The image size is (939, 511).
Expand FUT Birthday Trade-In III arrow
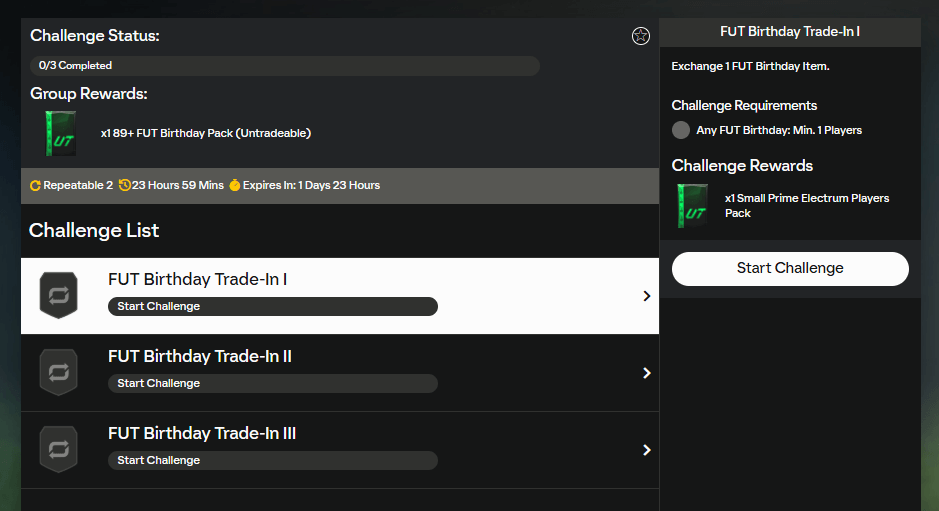647,450
